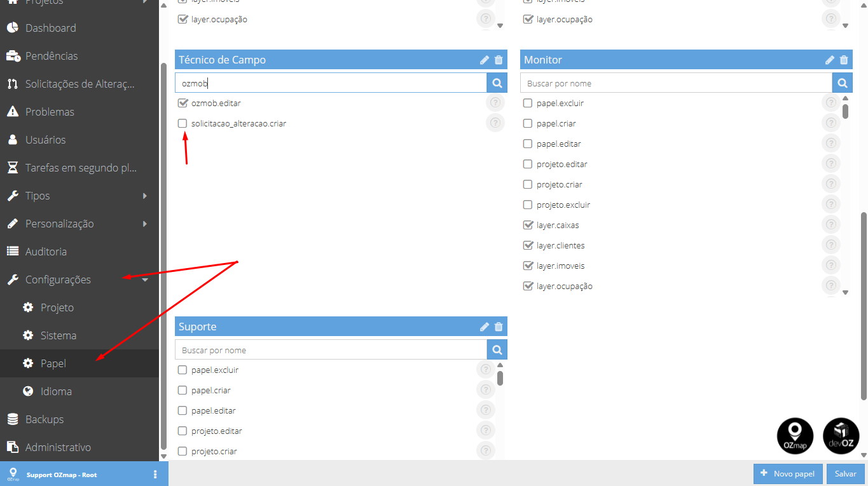Viewport: 868px width, 486px height.
Task: Uncheck layer.caixas in Monitor panel
Action: [x=528, y=225]
